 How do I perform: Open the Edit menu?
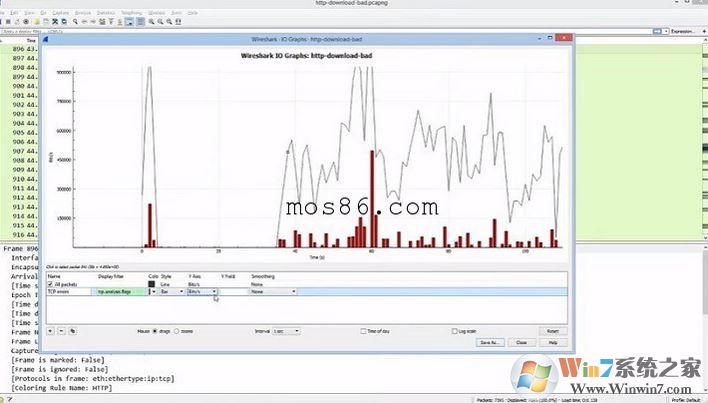pyautogui.click(x=14, y=13)
